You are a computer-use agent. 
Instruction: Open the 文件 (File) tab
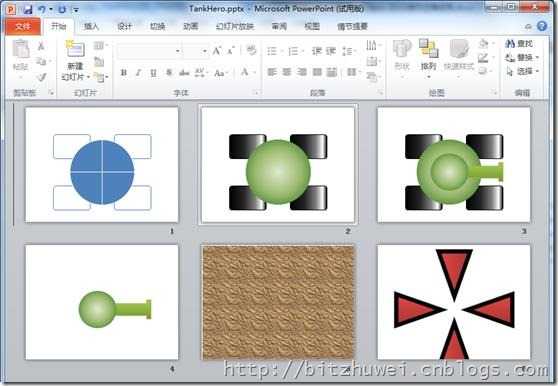(23, 27)
